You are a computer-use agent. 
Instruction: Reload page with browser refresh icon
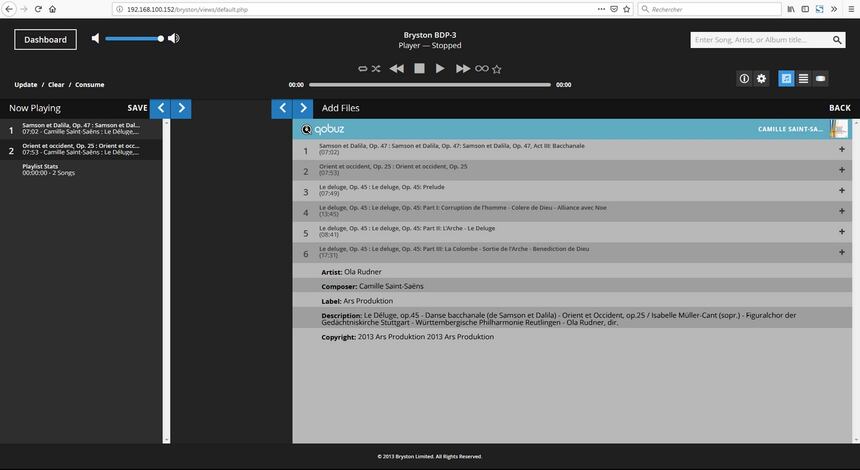38,9
